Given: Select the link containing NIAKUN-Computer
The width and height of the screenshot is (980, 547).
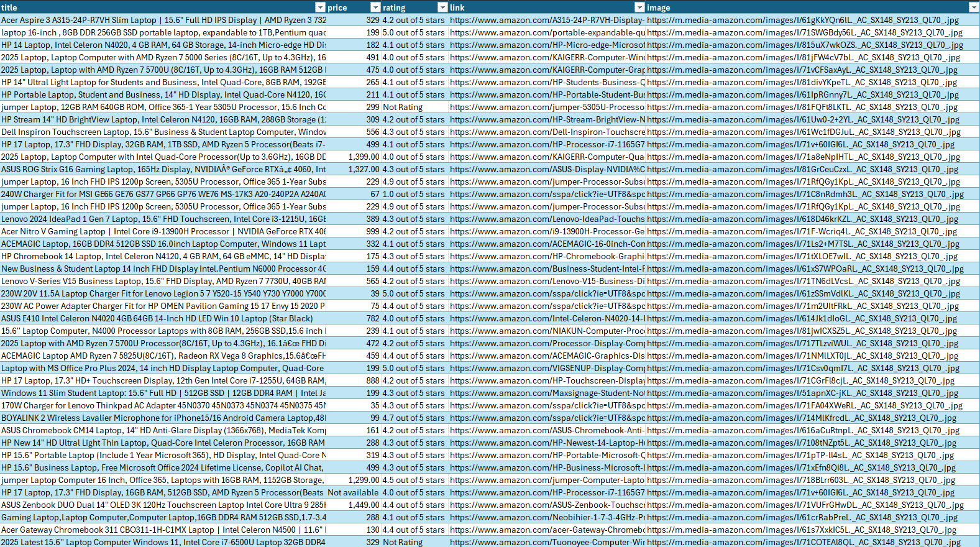Looking at the screenshot, I should pos(547,331).
